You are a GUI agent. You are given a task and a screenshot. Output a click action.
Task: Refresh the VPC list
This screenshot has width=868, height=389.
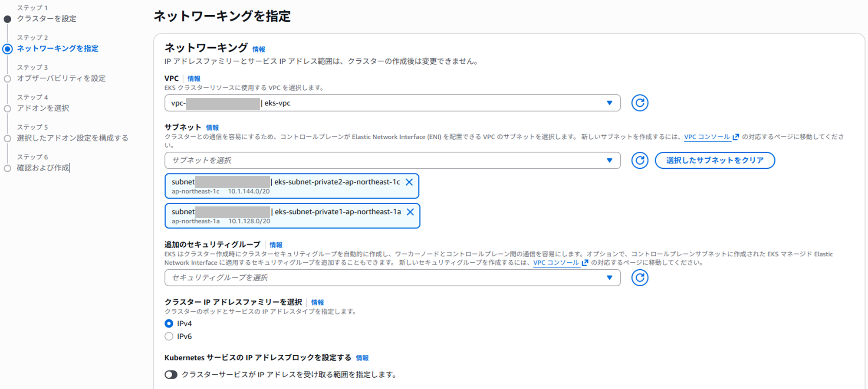point(639,103)
